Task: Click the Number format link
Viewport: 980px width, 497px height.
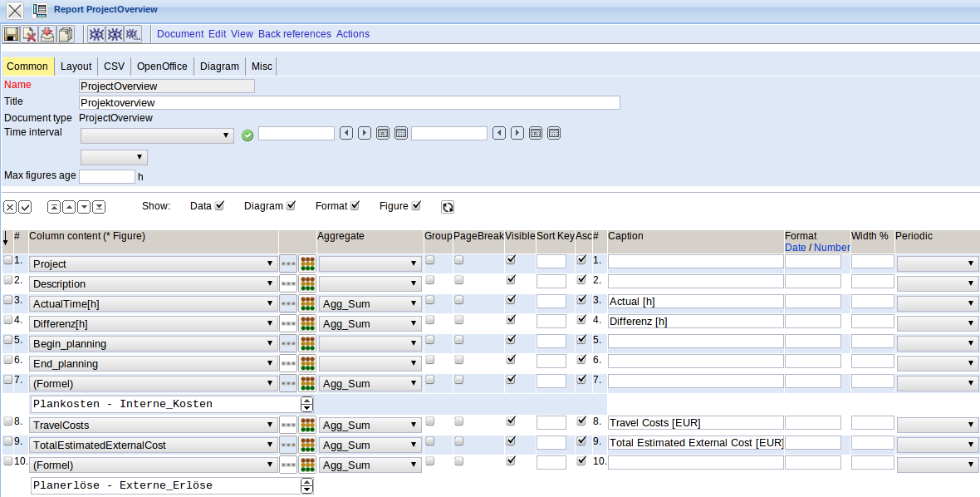Action: (x=831, y=248)
